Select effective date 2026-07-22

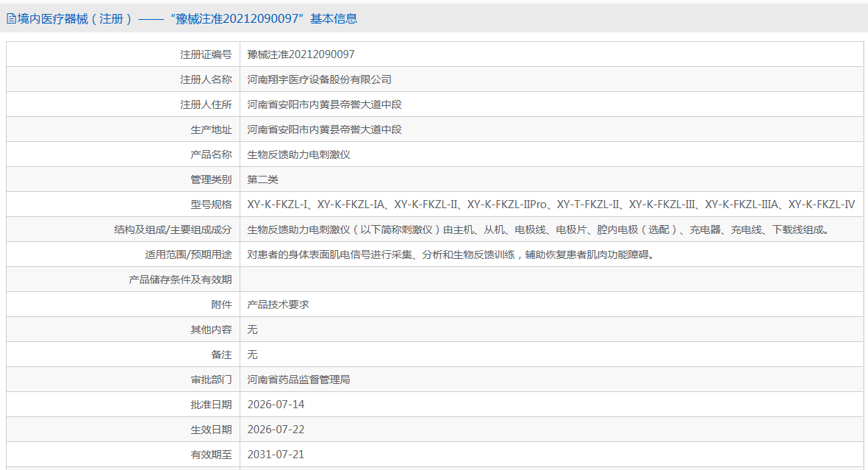276,430
